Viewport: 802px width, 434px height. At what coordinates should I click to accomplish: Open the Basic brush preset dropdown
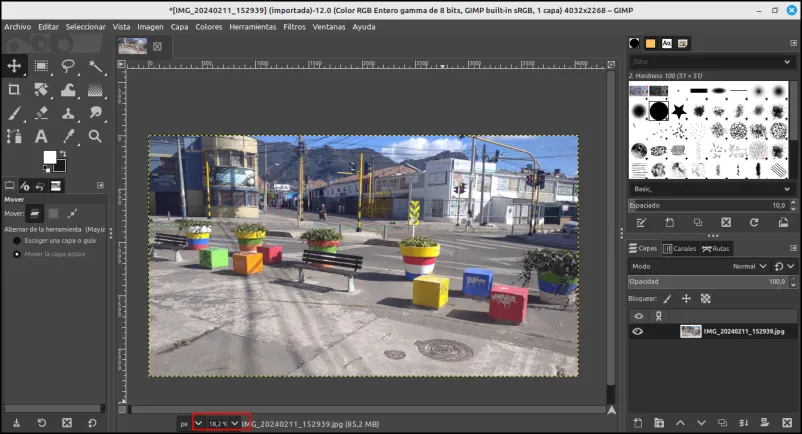tap(711, 189)
